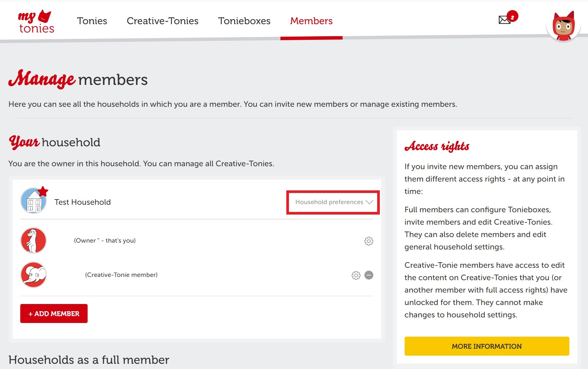Select the Members tab

pyautogui.click(x=311, y=21)
